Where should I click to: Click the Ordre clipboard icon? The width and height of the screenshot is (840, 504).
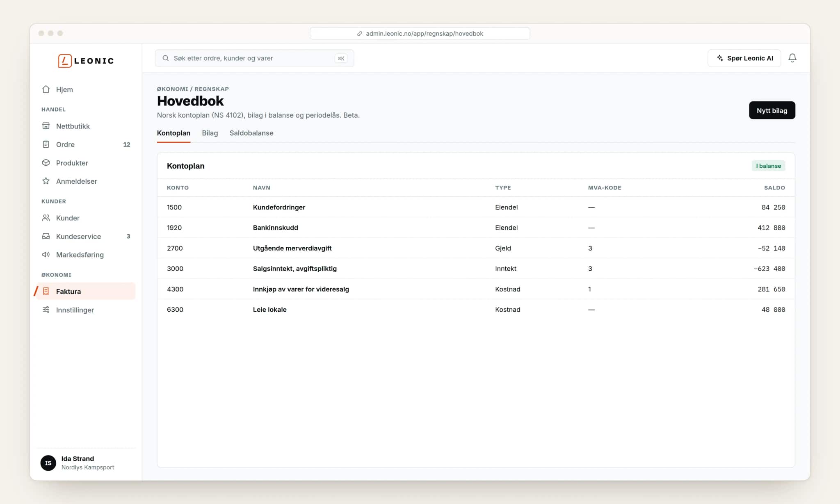tap(46, 144)
